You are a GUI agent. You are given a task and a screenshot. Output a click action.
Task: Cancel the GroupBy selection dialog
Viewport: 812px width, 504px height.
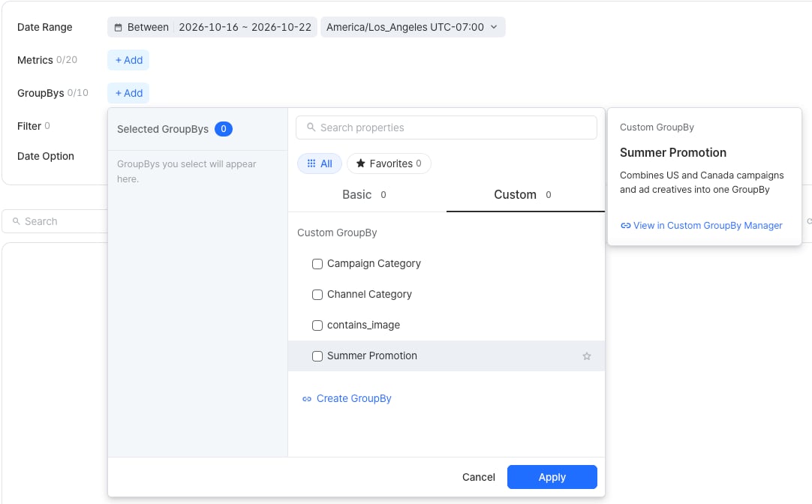tap(478, 477)
